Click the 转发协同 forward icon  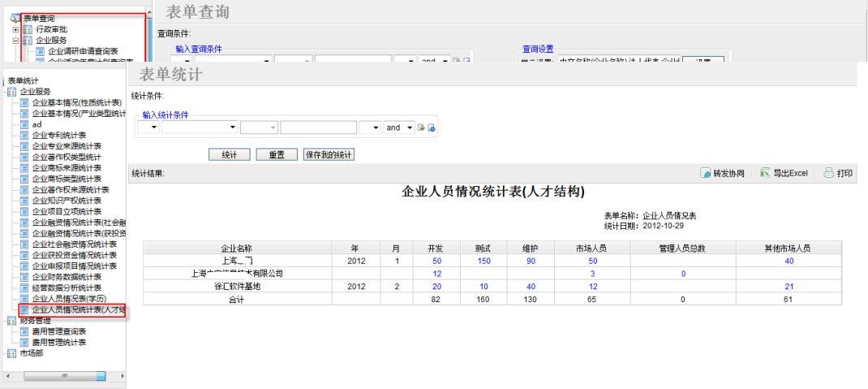[x=705, y=174]
